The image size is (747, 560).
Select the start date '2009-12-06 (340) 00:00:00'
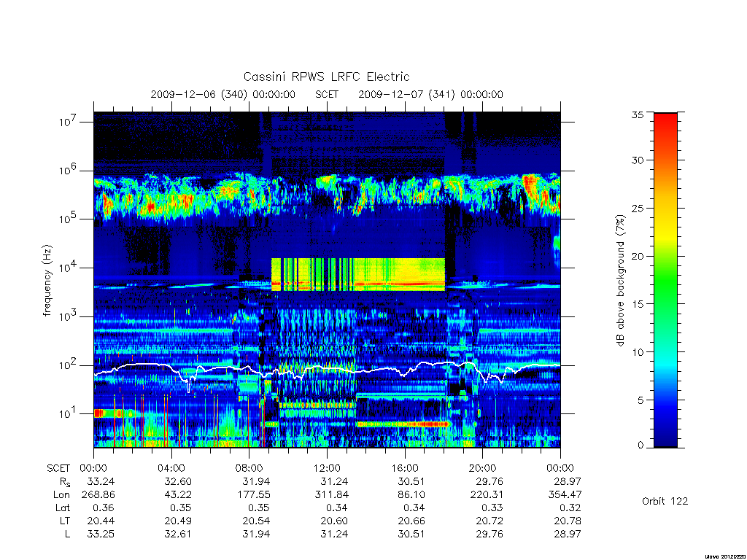coord(223,94)
